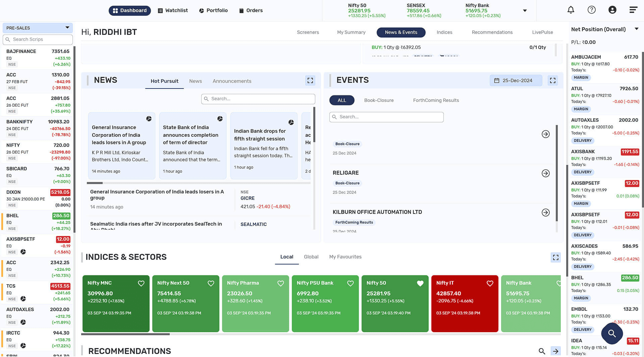The height and width of the screenshot is (357, 644).
Task: Favourite the Nifty Next 50 index card
Action: point(211,283)
